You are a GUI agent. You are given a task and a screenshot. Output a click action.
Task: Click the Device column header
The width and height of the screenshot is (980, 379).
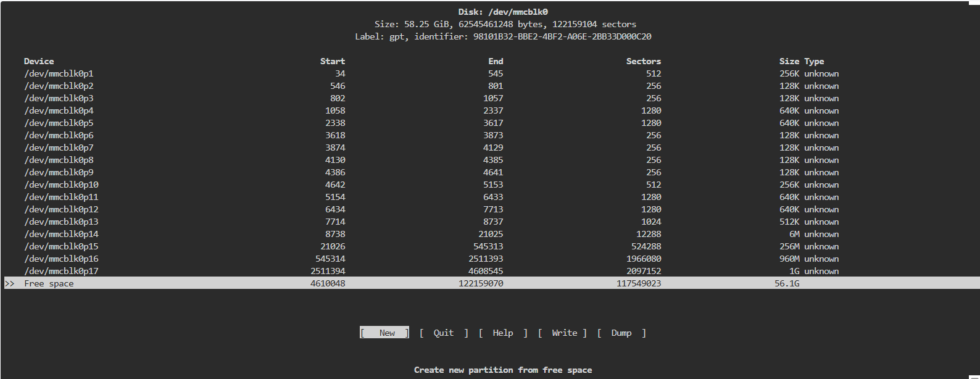(39, 61)
